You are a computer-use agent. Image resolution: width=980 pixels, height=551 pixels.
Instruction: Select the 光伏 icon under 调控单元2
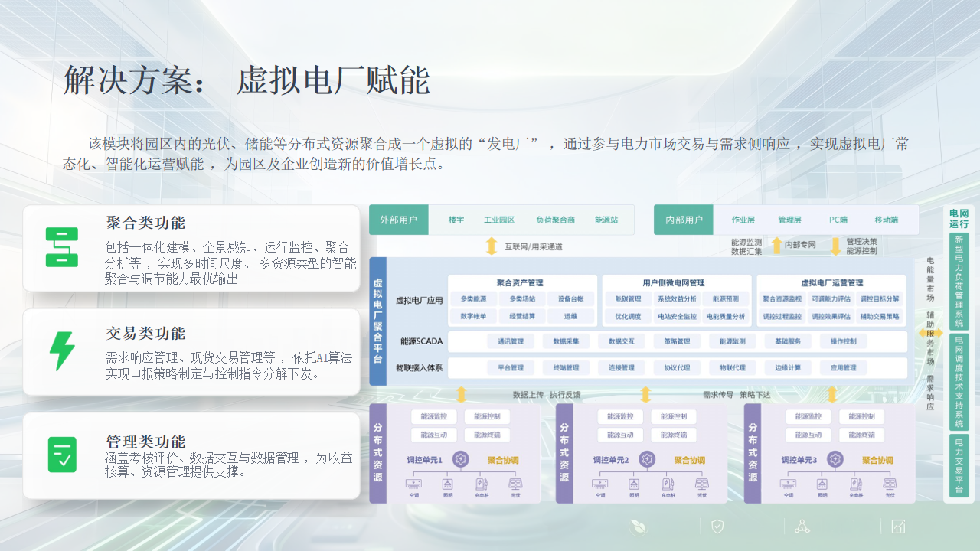(702, 484)
